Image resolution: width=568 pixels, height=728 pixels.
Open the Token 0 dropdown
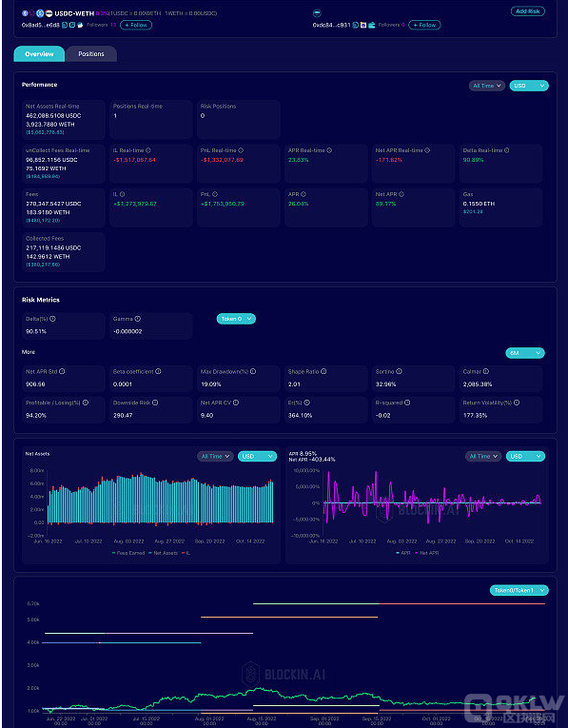[236, 319]
